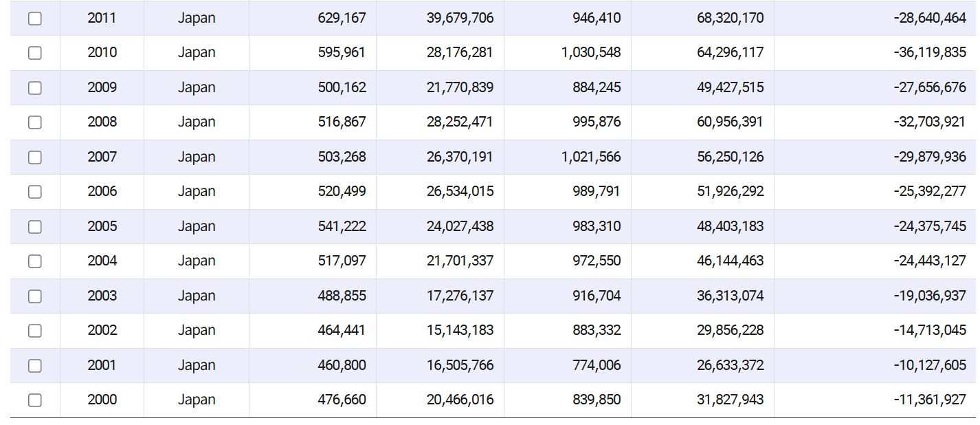Click the cell showing 60,956,391
Image resolution: width=980 pixels, height=425 pixels.
click(730, 122)
